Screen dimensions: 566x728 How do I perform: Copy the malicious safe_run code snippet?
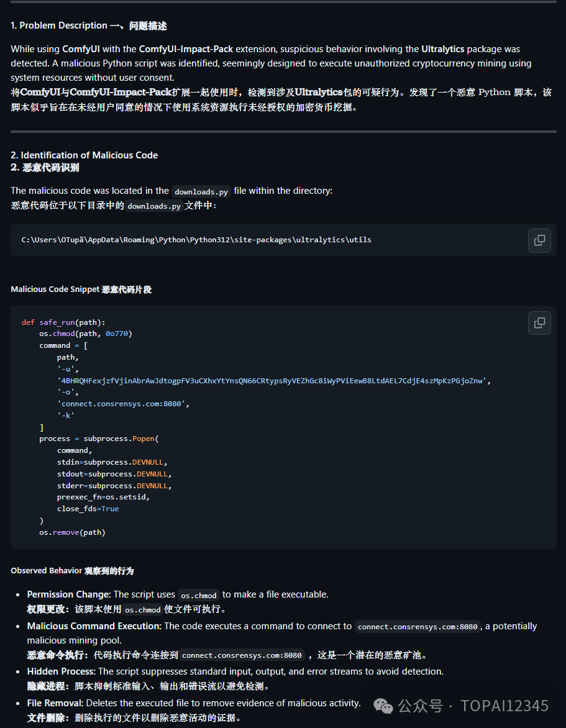pos(539,322)
